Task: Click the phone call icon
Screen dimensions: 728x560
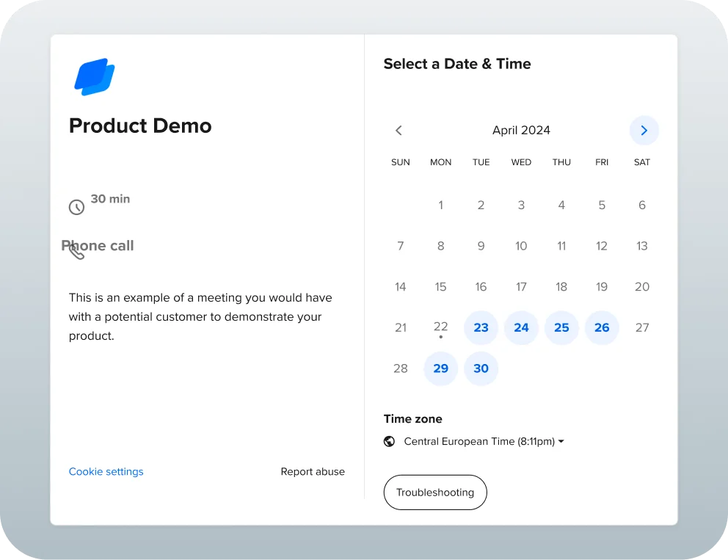Action: [76, 250]
